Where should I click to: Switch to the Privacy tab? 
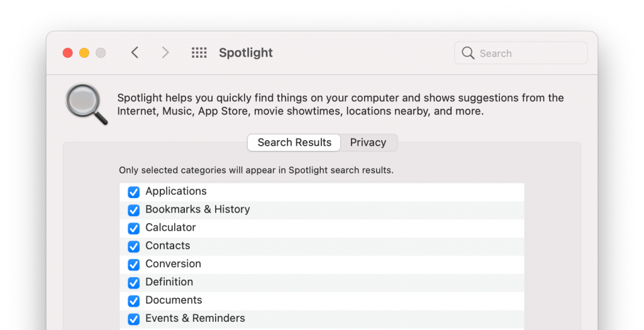[x=368, y=143]
